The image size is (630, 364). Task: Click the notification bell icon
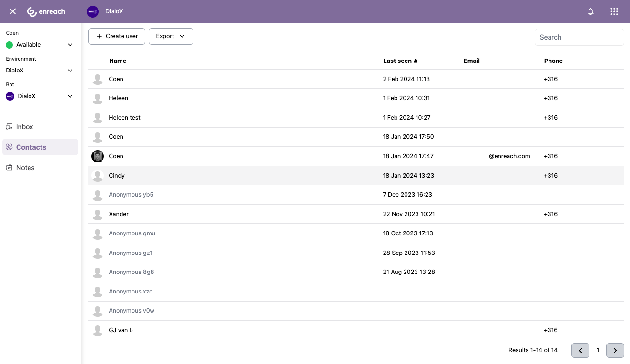click(x=590, y=11)
